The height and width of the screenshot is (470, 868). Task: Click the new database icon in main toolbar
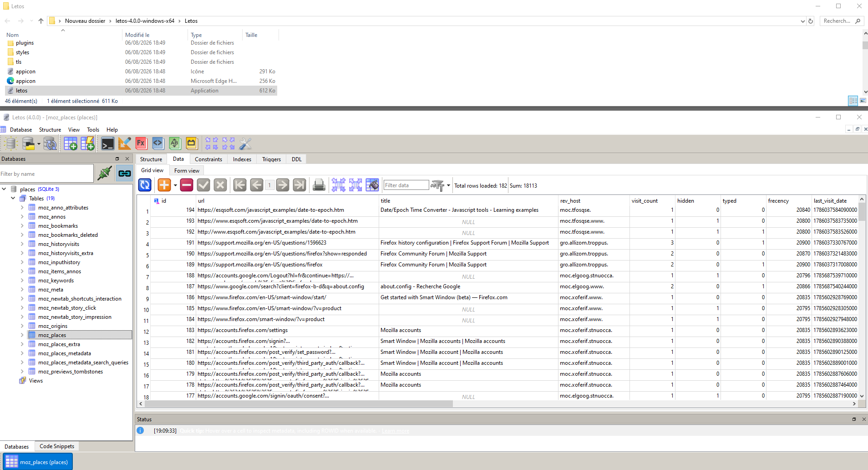pos(10,144)
